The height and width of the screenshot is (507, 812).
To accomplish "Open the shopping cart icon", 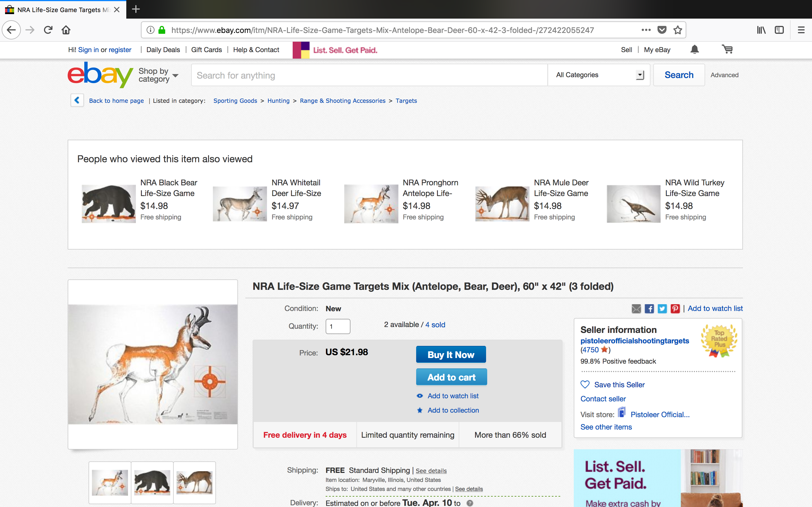I will (x=727, y=50).
